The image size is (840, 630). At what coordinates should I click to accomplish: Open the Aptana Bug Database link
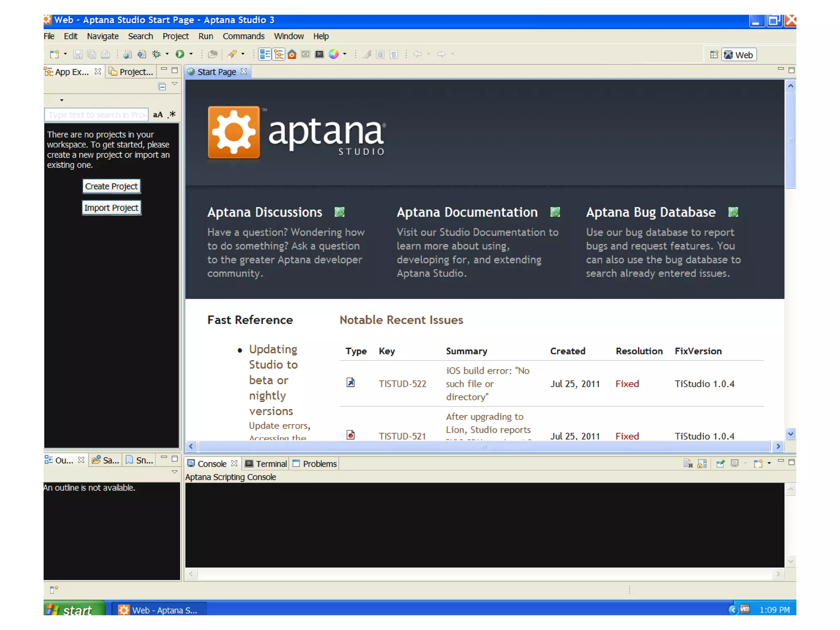click(x=651, y=212)
